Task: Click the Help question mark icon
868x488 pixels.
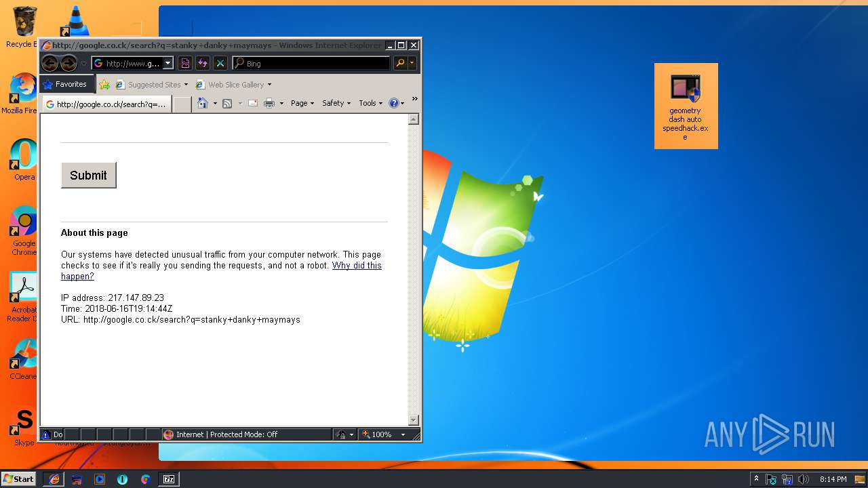Action: (393, 103)
